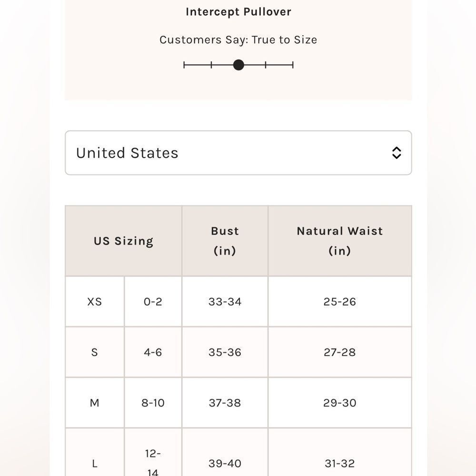Click the 4-6 numeric size cell
476x476 pixels.
[153, 352]
